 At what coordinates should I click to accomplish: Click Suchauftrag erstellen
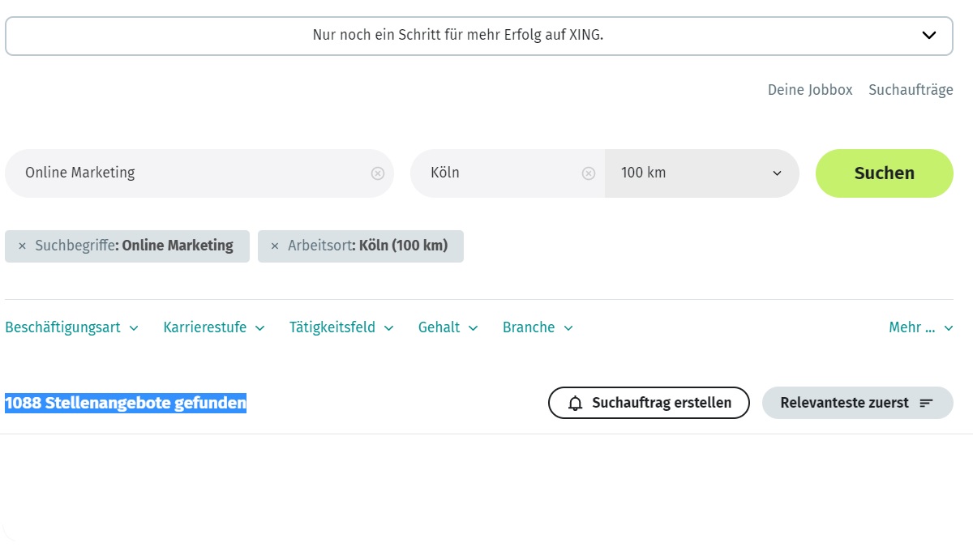click(649, 402)
